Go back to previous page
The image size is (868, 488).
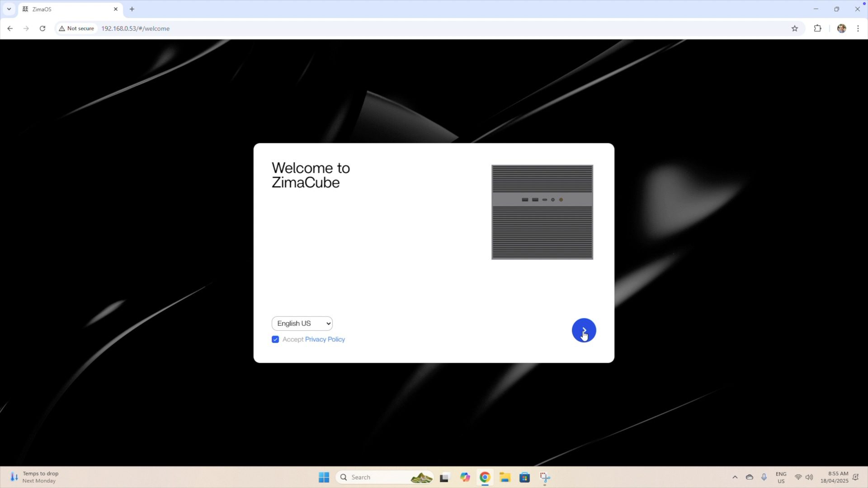[x=10, y=28]
